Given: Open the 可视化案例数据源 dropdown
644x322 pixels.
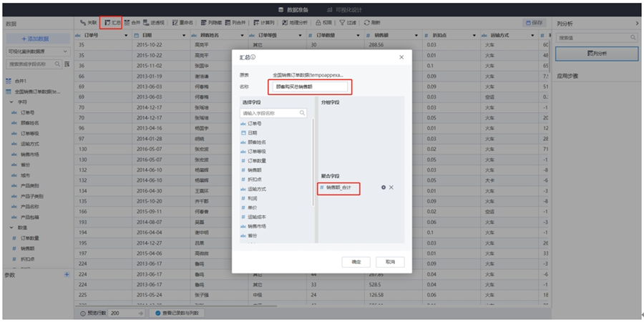Looking at the screenshot, I should coord(37,52).
